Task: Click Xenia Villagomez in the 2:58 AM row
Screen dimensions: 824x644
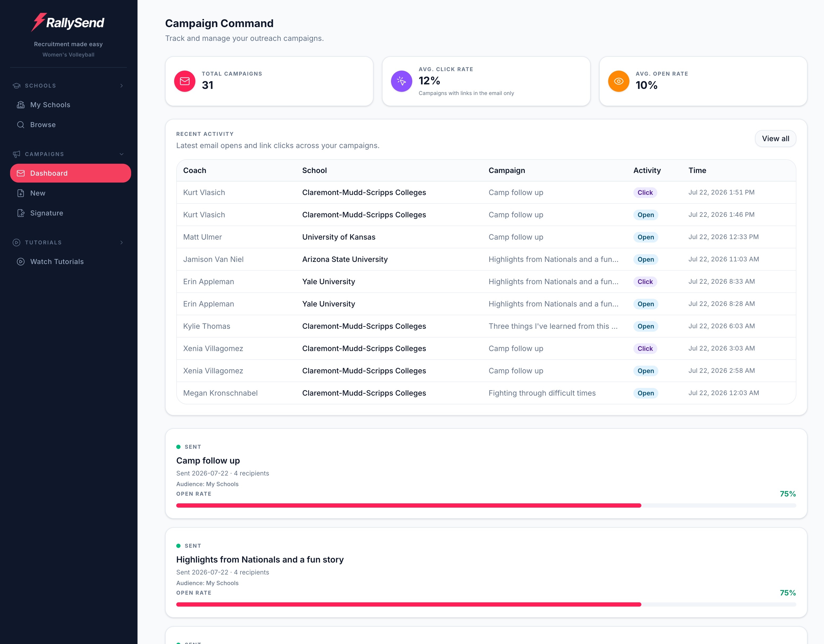Action: (x=213, y=371)
